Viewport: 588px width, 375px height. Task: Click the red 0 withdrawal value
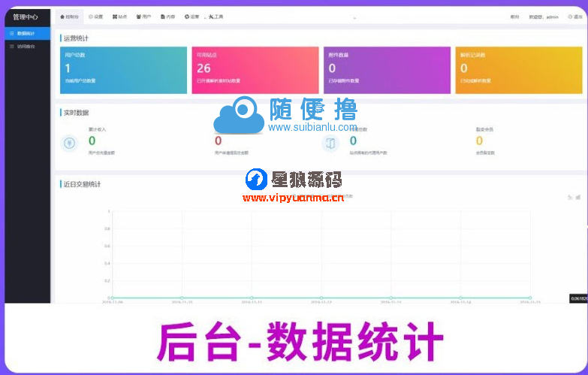pyautogui.click(x=219, y=141)
